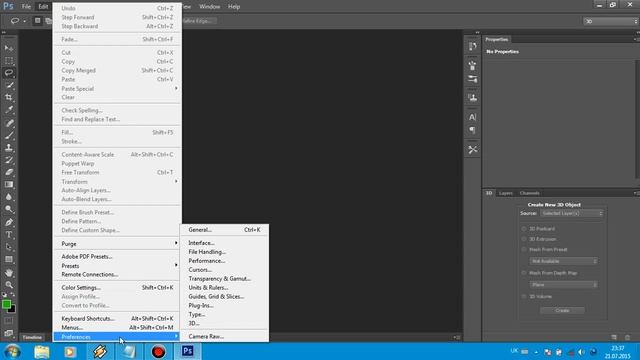Select the Rectangle shape tool

pos(9,259)
